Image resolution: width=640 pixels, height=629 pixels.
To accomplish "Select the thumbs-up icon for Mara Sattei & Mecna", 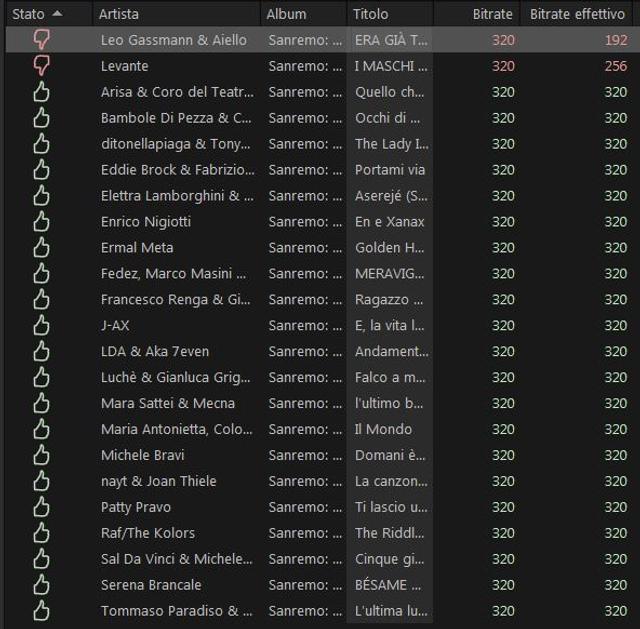I will (41, 403).
